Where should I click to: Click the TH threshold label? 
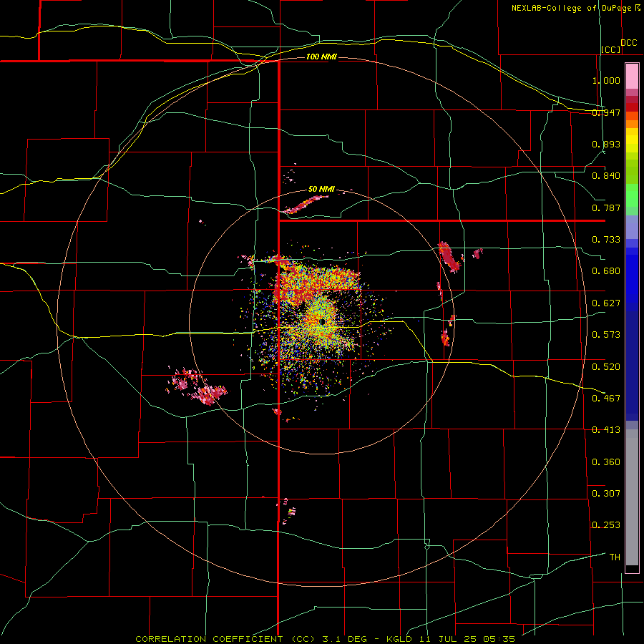[615, 557]
